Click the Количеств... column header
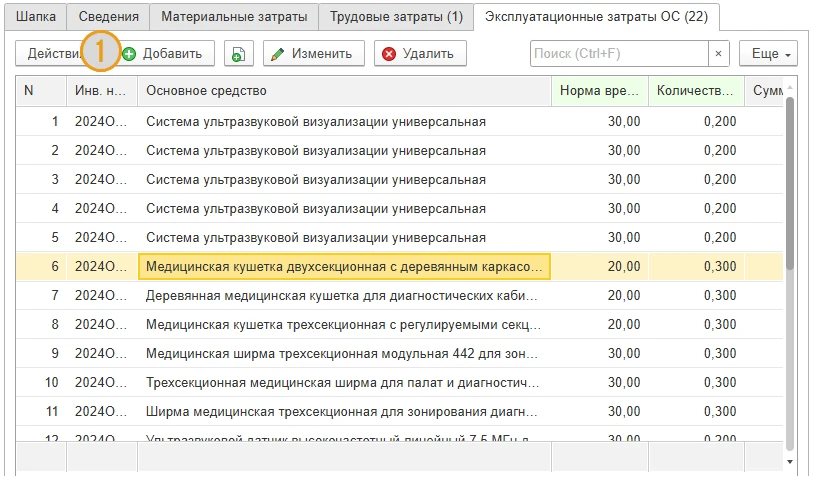This screenshot has width=815, height=482. tap(696, 91)
